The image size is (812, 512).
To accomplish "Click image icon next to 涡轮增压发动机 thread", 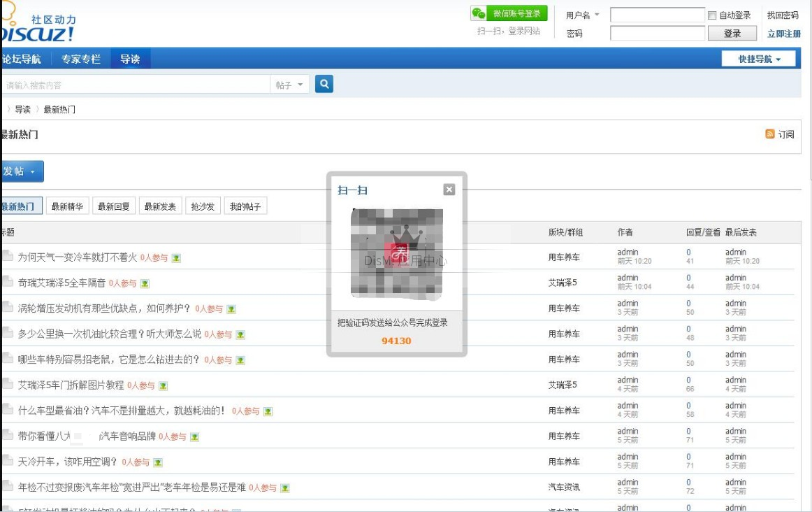I will click(x=231, y=309).
